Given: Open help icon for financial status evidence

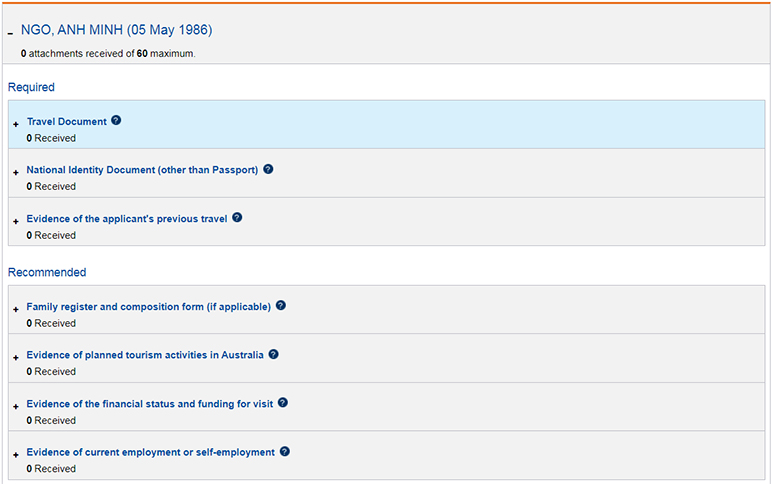Looking at the screenshot, I should pyautogui.click(x=283, y=402).
